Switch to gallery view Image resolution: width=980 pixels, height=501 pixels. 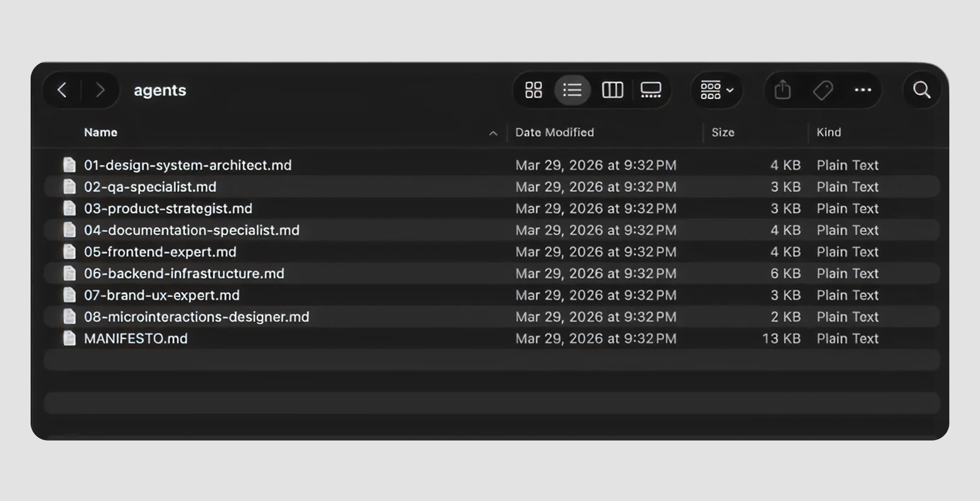(651, 90)
